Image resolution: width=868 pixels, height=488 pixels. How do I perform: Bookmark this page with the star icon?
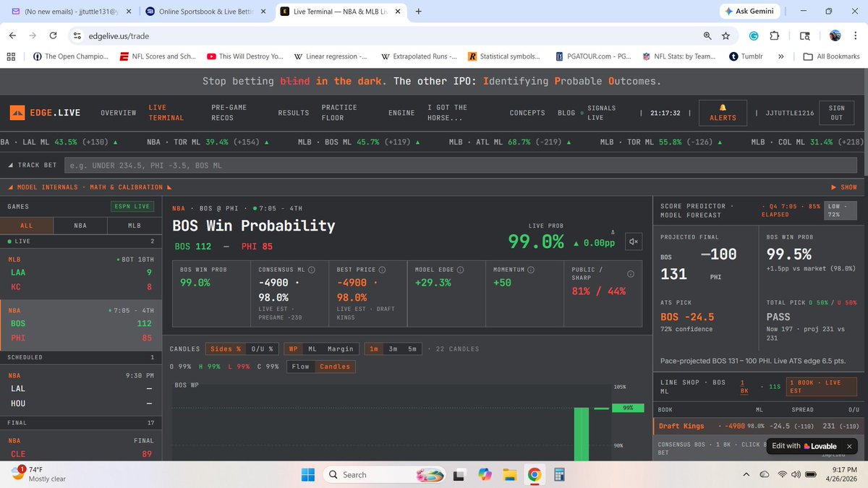click(x=726, y=35)
